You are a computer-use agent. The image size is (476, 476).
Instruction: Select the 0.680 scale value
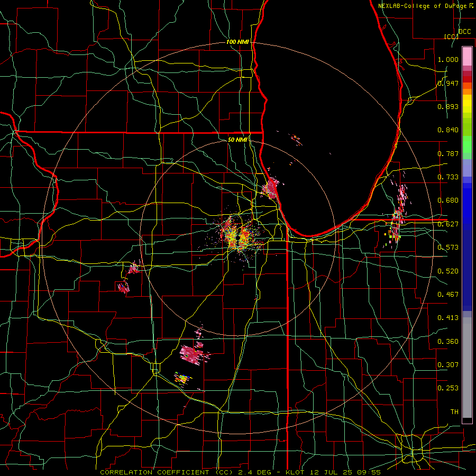click(x=448, y=200)
